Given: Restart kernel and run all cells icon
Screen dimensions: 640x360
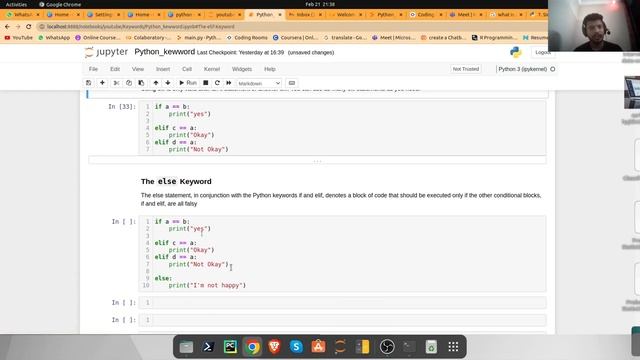Looking at the screenshot, I should tap(229, 83).
